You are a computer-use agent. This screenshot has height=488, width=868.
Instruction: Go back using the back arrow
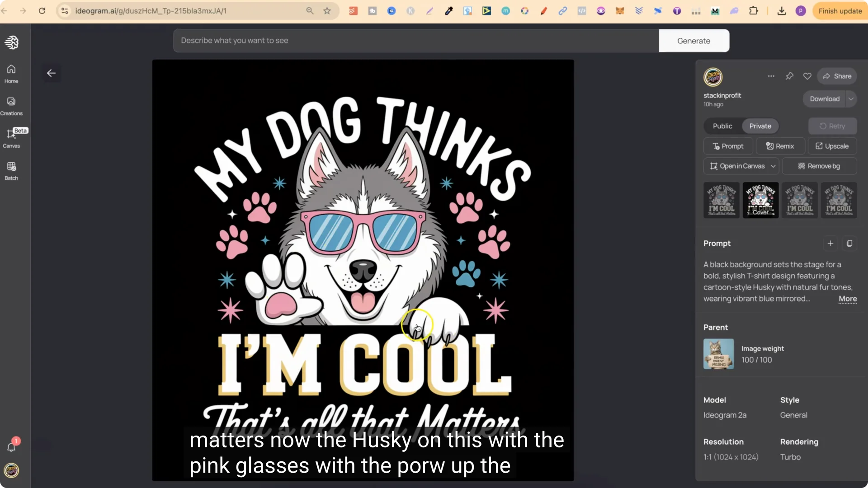[x=51, y=73]
